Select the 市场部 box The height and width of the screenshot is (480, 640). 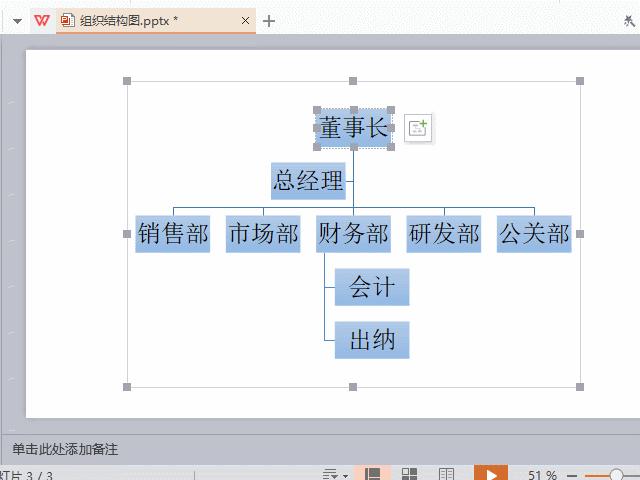pyautogui.click(x=263, y=234)
